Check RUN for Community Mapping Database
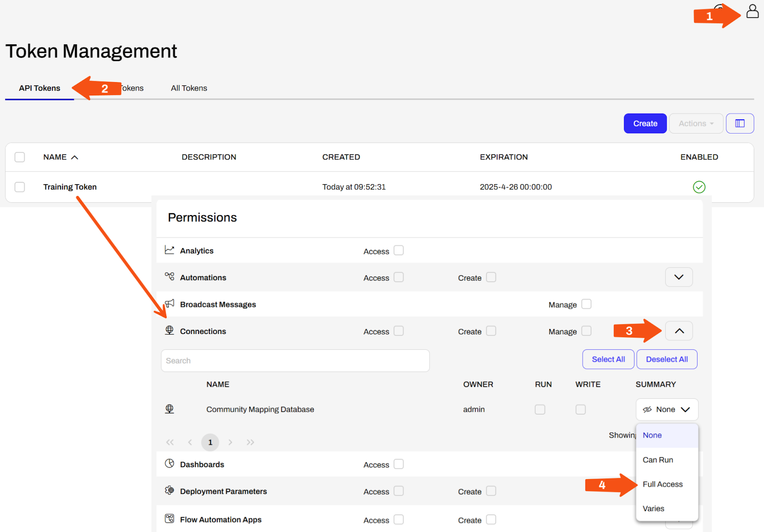The image size is (764, 532). pyautogui.click(x=540, y=409)
